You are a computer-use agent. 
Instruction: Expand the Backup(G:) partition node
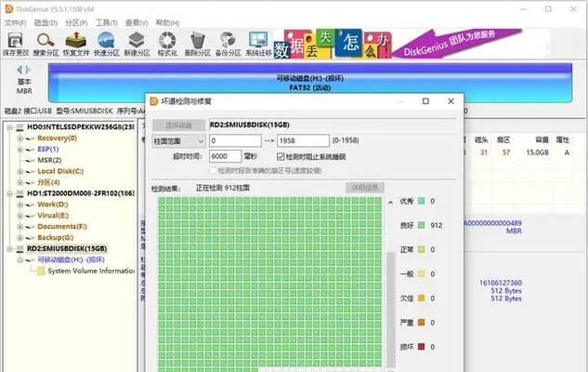tap(20, 237)
